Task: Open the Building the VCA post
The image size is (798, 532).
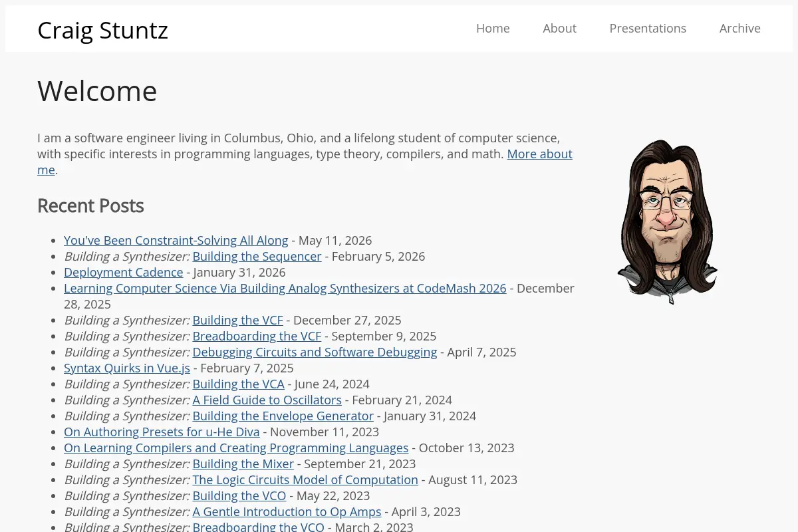Action: click(238, 384)
